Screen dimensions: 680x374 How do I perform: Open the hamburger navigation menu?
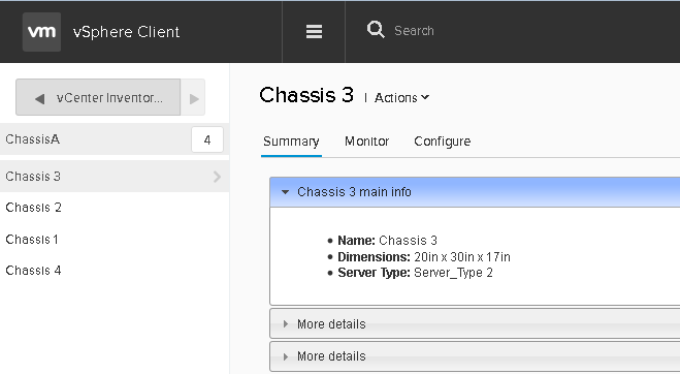tap(314, 32)
